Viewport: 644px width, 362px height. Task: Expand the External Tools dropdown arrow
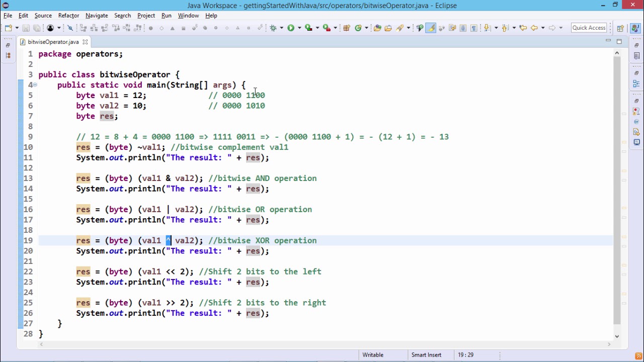(335, 28)
